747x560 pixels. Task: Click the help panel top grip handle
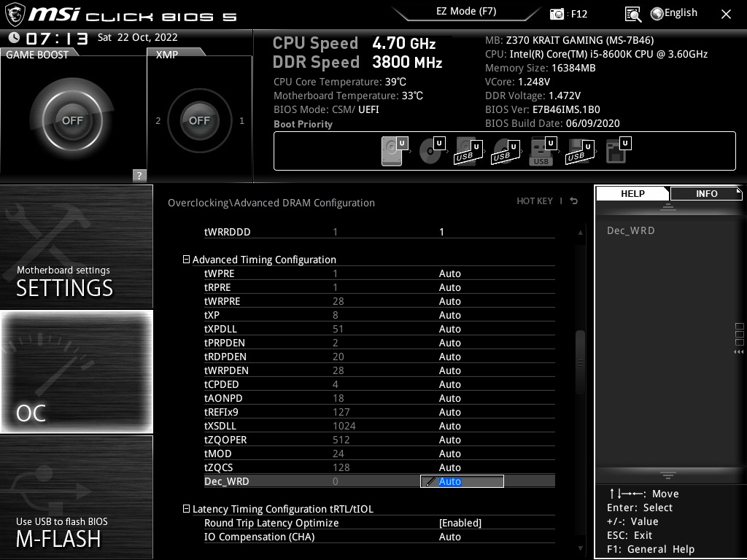click(668, 206)
